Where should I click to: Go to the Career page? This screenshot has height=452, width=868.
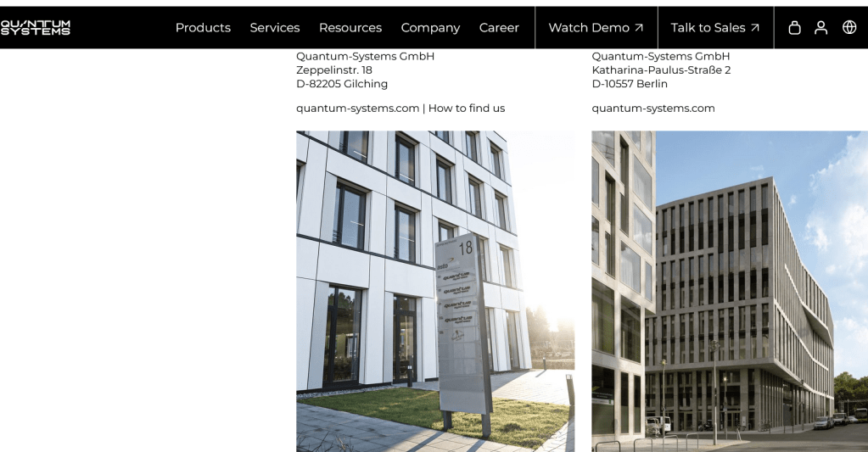499,28
